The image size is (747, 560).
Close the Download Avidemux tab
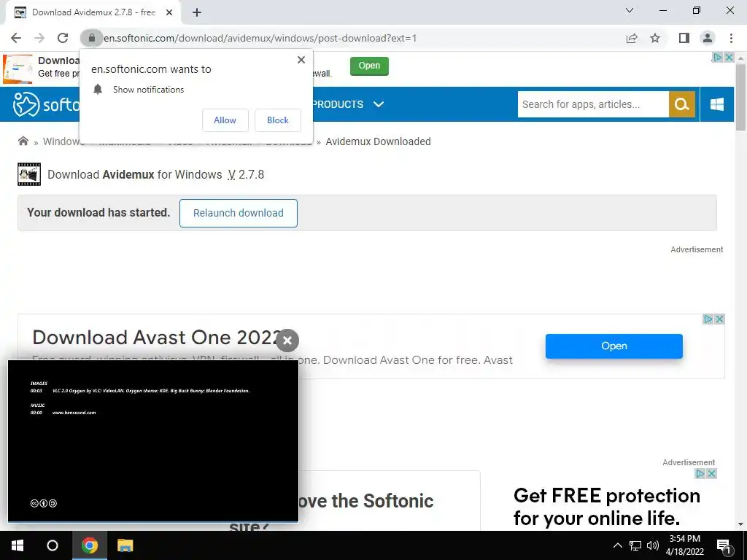pos(169,13)
